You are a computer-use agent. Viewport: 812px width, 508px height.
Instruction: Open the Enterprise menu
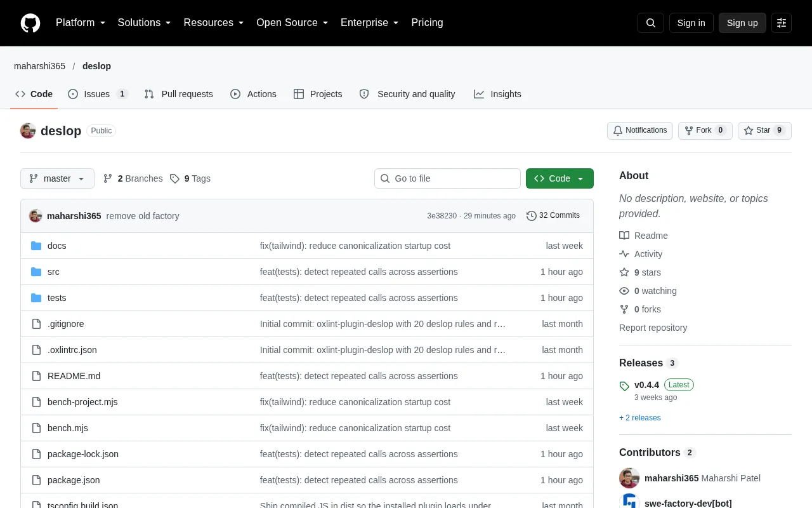coord(370,23)
